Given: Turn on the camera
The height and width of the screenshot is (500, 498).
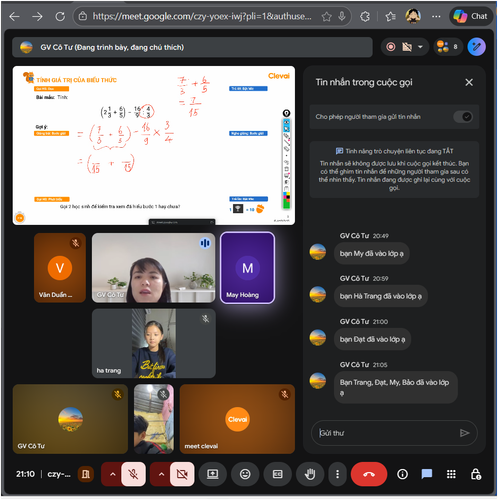Looking at the screenshot, I should (182, 474).
